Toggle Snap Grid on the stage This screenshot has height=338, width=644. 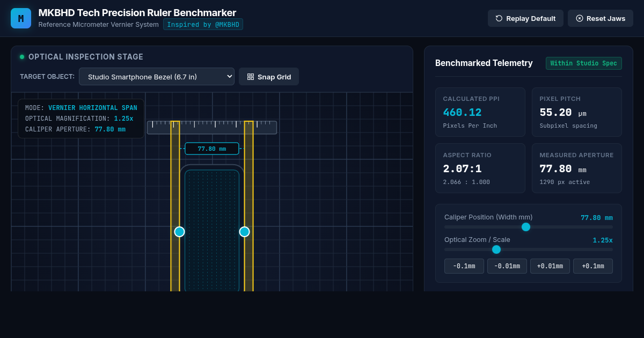(269, 77)
